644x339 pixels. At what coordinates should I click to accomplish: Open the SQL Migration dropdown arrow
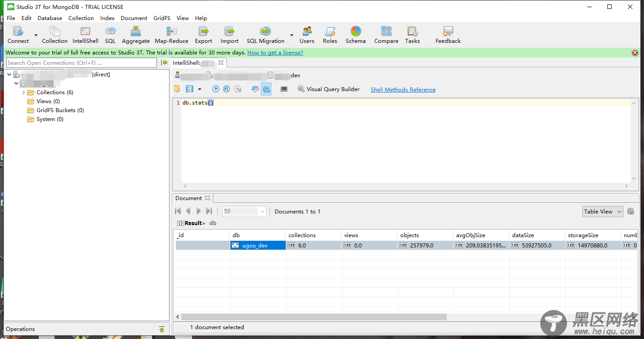coord(292,35)
